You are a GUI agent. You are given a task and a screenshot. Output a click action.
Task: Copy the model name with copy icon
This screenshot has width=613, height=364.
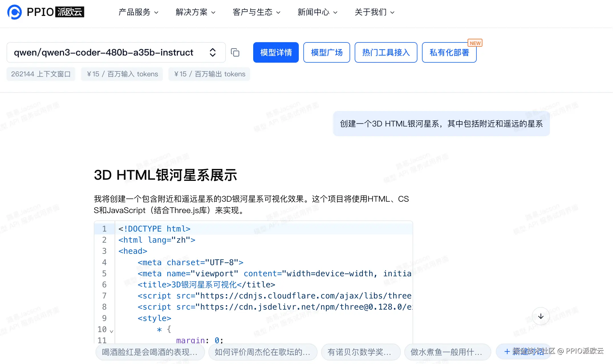point(235,52)
